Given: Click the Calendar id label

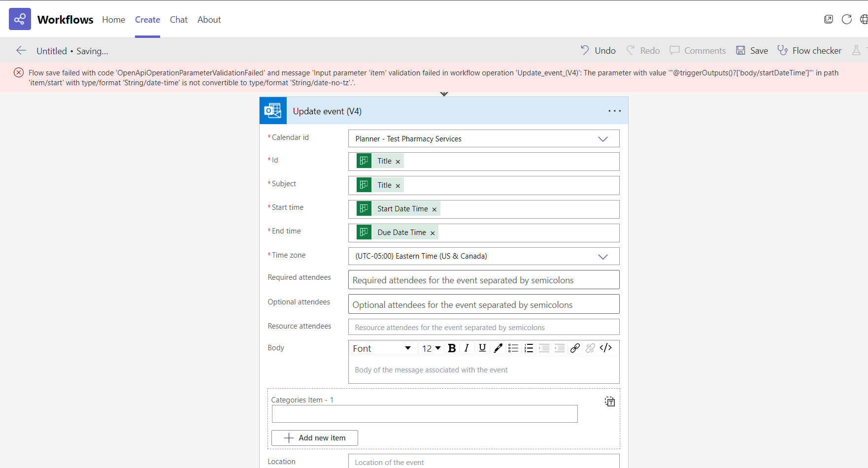Looking at the screenshot, I should [x=290, y=137].
